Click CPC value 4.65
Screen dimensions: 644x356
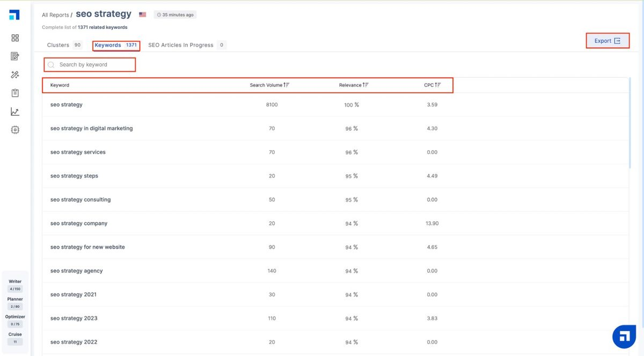click(x=432, y=247)
